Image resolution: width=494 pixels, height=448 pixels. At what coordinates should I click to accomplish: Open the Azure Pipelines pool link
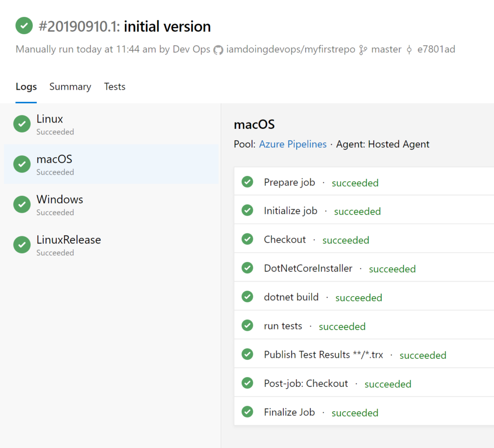tap(293, 144)
